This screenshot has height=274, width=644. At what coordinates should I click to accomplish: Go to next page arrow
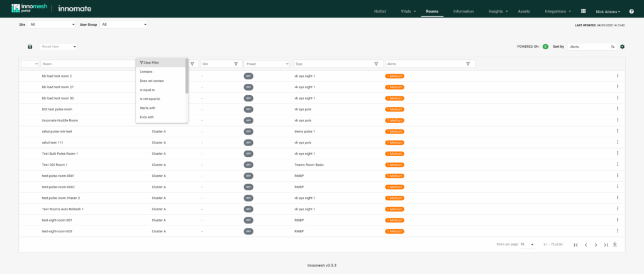click(x=596, y=245)
